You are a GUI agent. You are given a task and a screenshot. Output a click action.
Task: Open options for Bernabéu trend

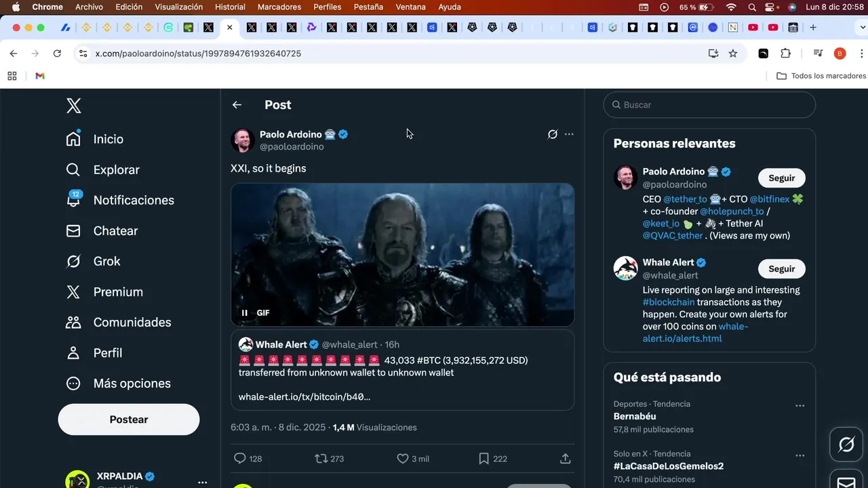click(x=800, y=406)
